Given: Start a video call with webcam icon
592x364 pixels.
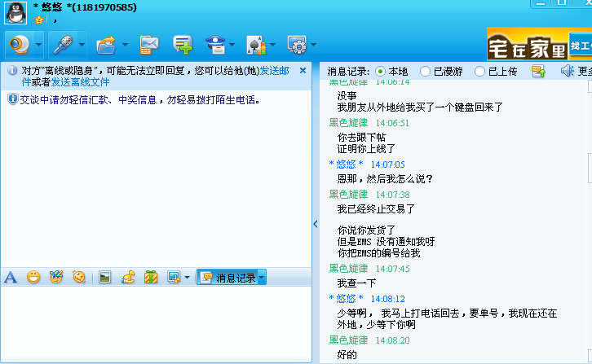Looking at the screenshot, I should point(20,45).
